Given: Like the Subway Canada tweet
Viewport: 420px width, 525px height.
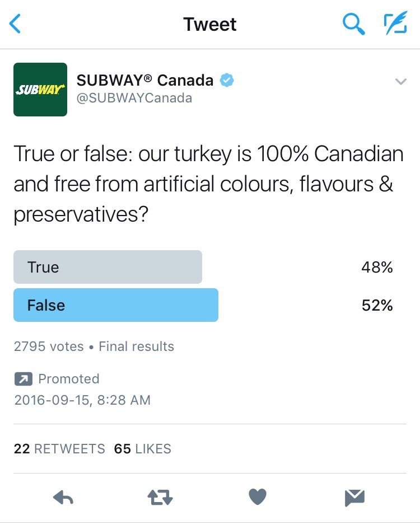Looking at the screenshot, I should click(257, 497).
